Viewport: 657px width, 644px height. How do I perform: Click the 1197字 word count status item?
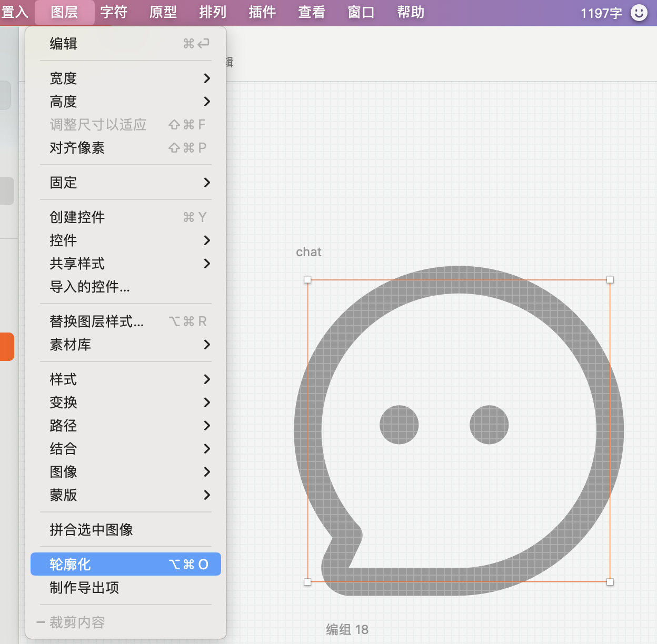coord(601,13)
